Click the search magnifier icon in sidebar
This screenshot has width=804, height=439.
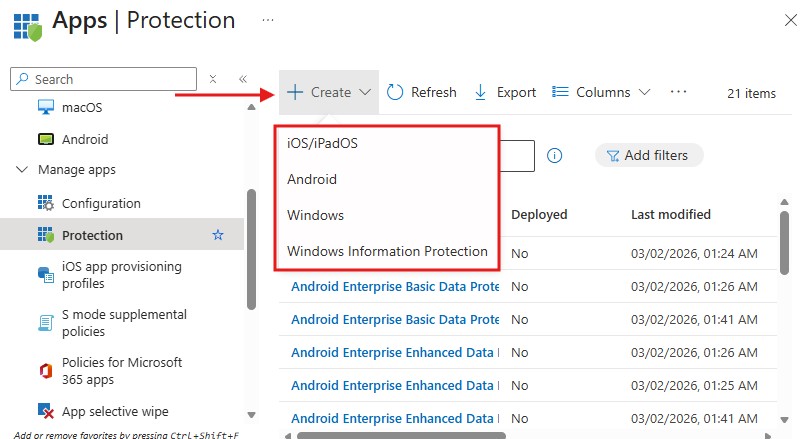22,79
